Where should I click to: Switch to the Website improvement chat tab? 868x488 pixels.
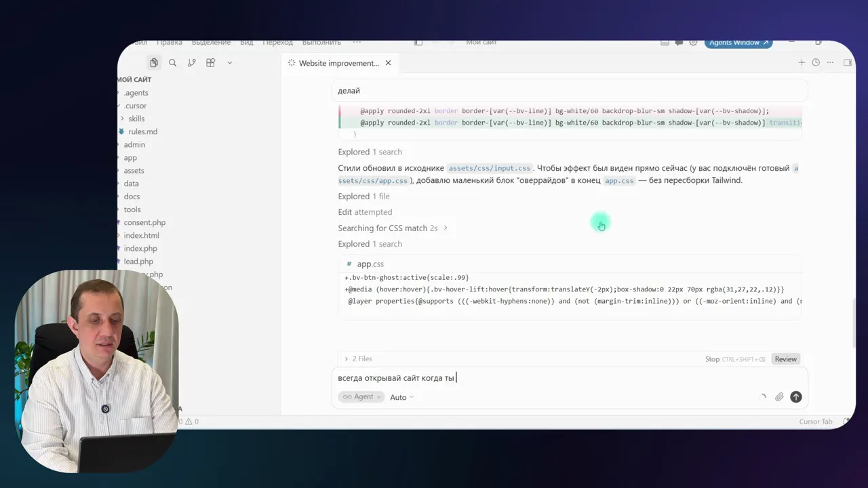[x=339, y=63]
